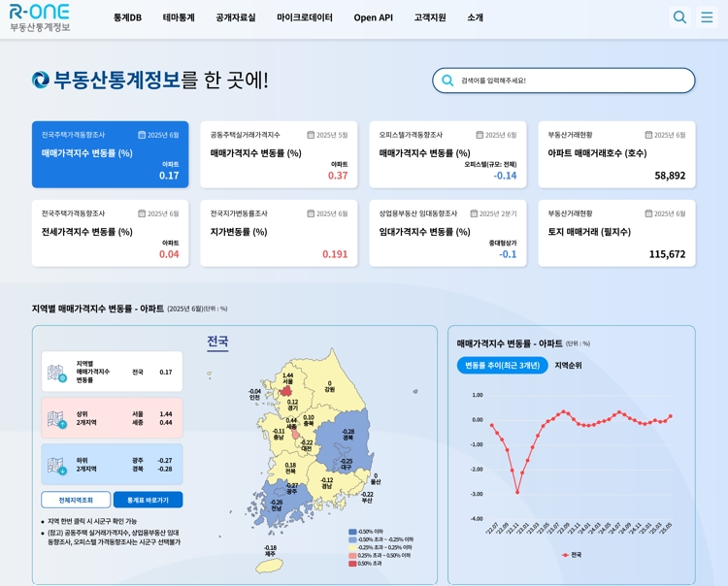This screenshot has width=728, height=586.
Task: Click calendar icon on 전국지가변동률조사 card
Action: pos(311,213)
